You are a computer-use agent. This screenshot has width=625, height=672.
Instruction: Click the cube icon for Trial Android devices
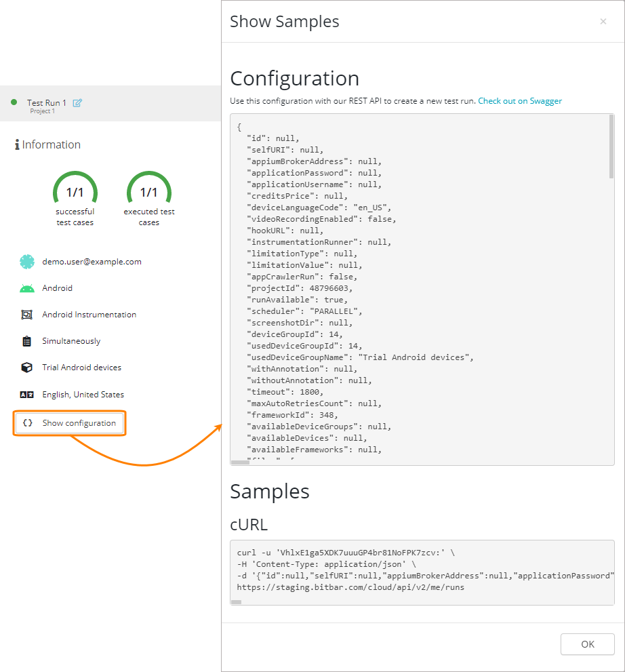click(x=27, y=368)
